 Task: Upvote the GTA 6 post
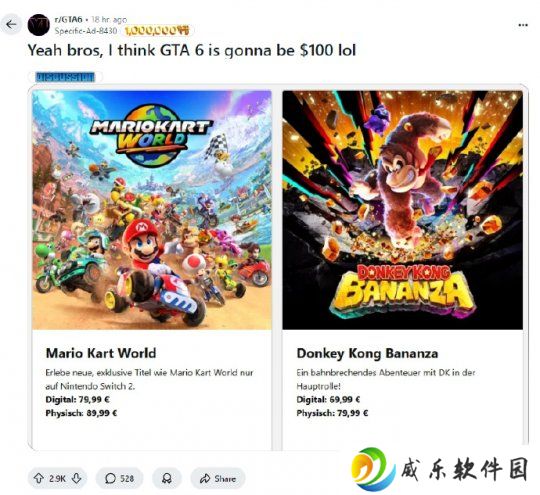(39, 478)
